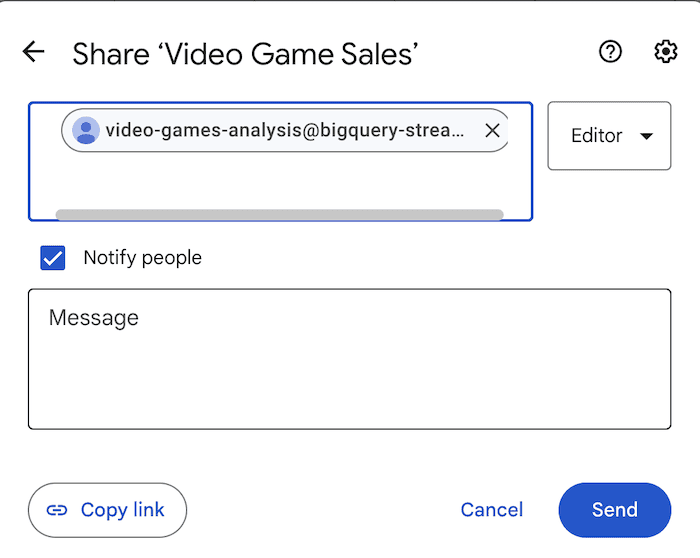Image resolution: width=700 pixels, height=558 pixels.
Task: Click the Message placeholder text
Action: [94, 318]
